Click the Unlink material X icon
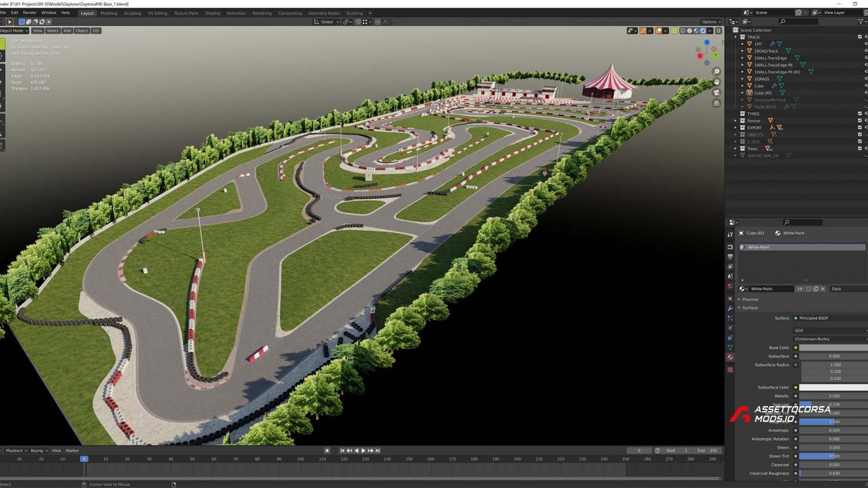 coord(823,288)
